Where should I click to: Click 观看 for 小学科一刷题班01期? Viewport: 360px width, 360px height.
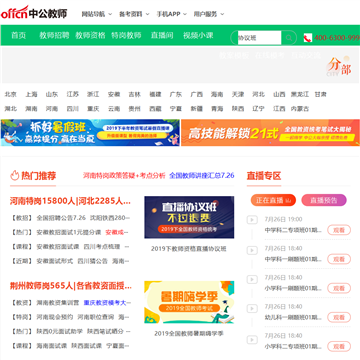[339, 288]
